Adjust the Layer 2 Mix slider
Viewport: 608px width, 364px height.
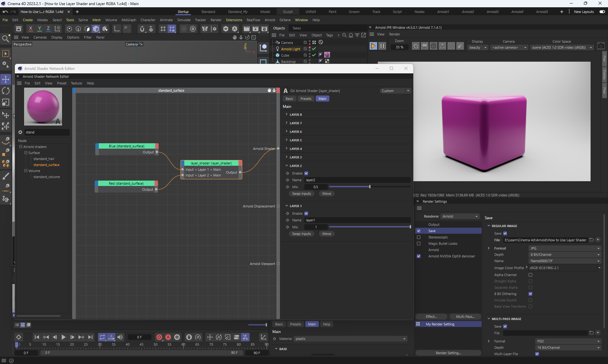pos(370,187)
